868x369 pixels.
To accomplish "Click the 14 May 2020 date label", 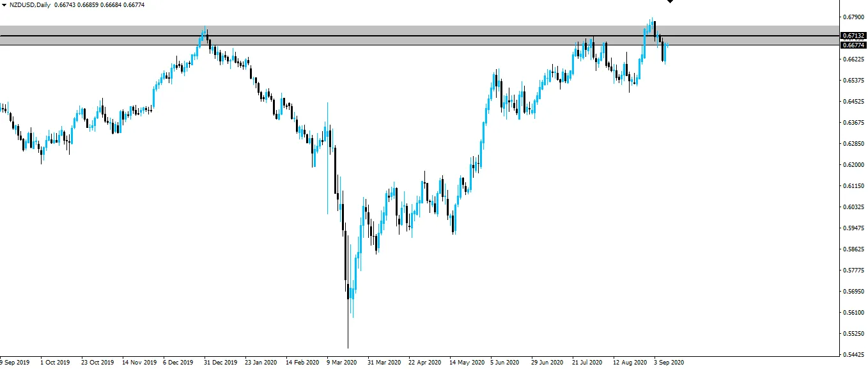I will pos(466,362).
